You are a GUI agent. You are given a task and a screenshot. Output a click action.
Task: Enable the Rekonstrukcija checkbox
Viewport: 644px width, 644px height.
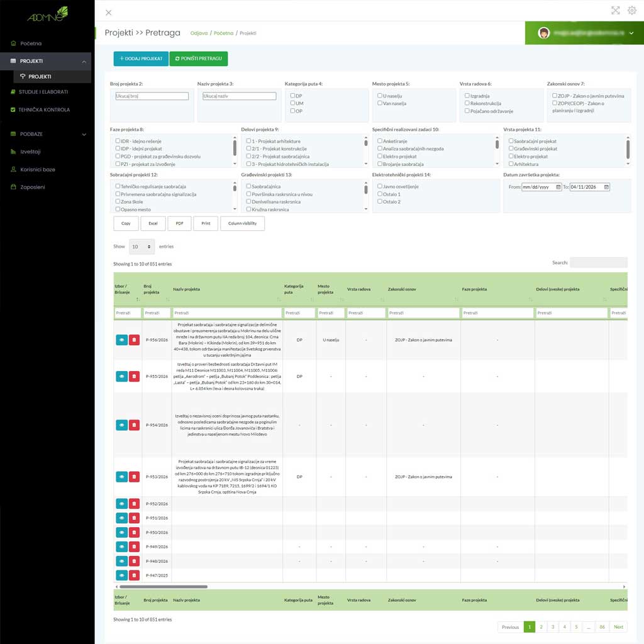tap(467, 103)
